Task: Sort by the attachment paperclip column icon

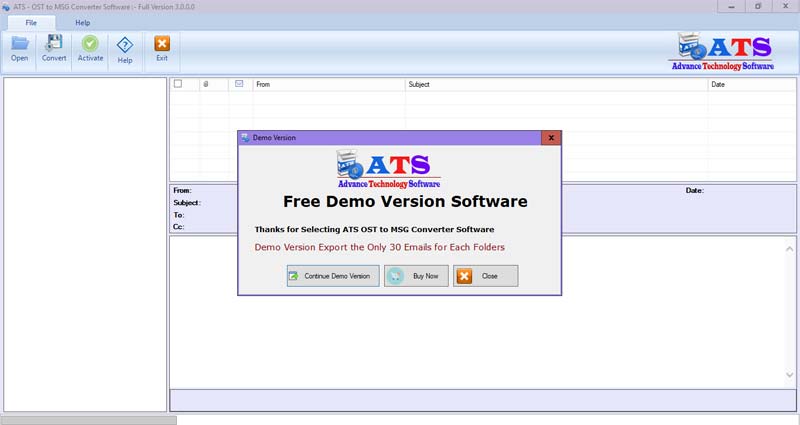Action: [x=206, y=84]
